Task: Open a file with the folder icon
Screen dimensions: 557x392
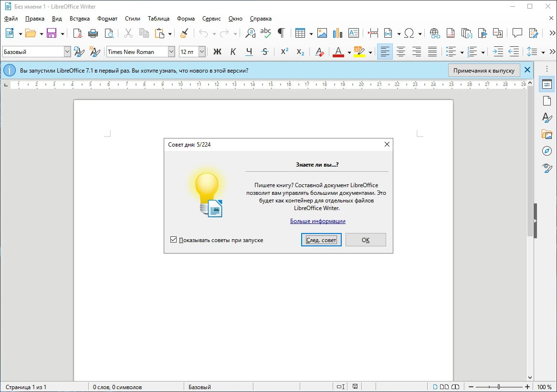Action: click(31, 33)
